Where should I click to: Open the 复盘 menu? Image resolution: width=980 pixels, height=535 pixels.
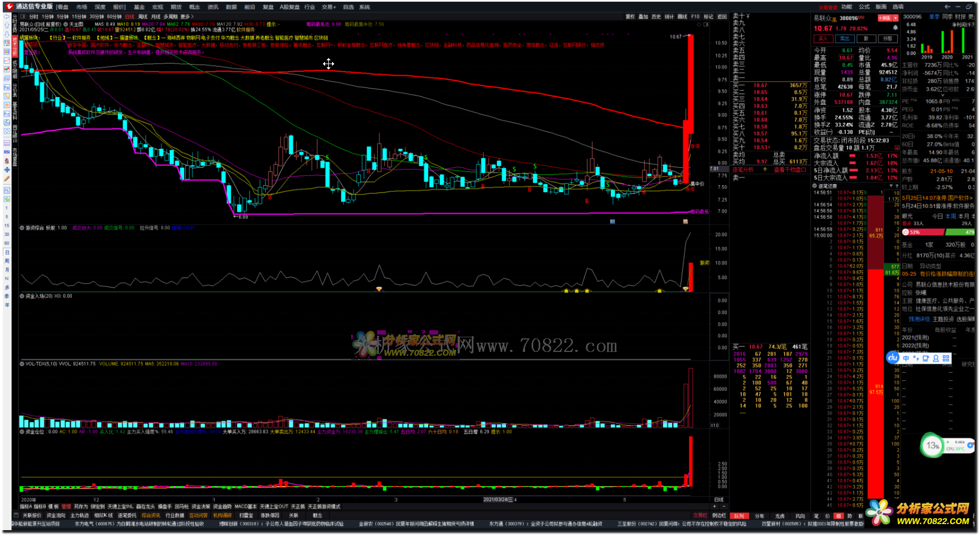pyautogui.click(x=268, y=7)
